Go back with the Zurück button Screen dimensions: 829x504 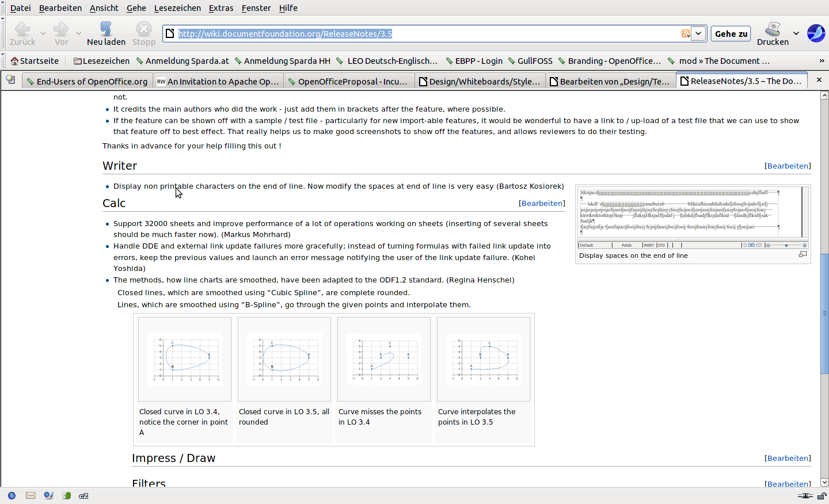tap(22, 34)
